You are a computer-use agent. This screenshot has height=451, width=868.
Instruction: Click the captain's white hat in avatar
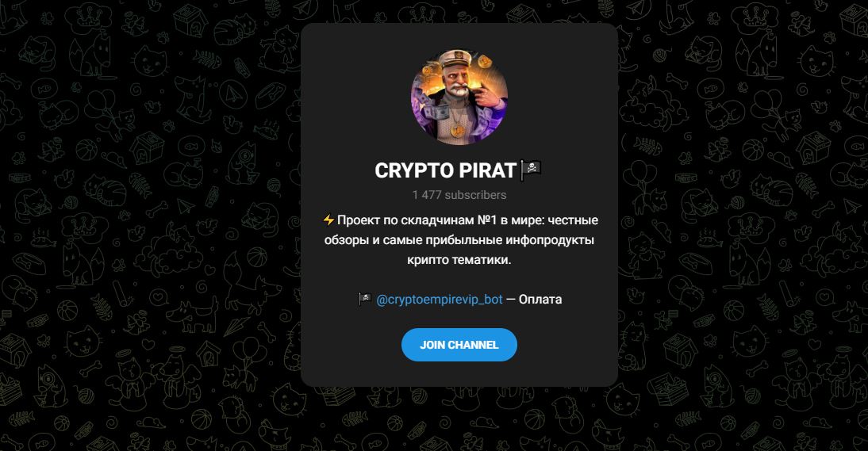pyautogui.click(x=459, y=59)
